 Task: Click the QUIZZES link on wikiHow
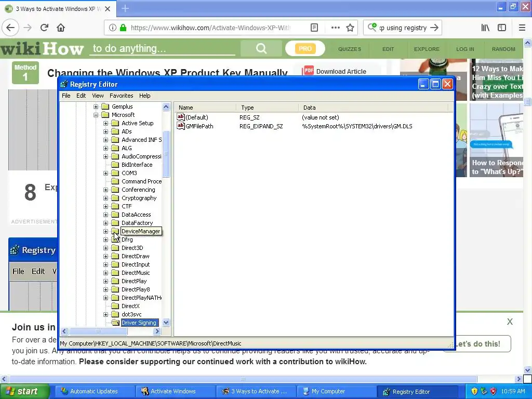pos(350,49)
